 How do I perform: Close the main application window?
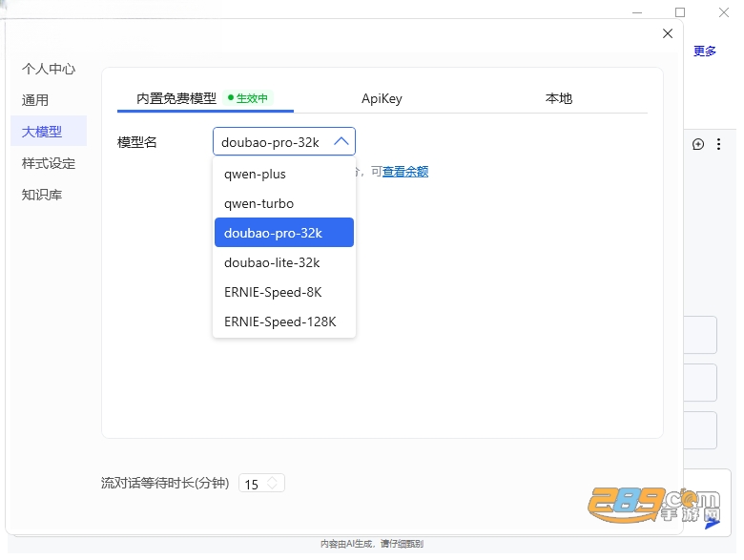tap(724, 12)
